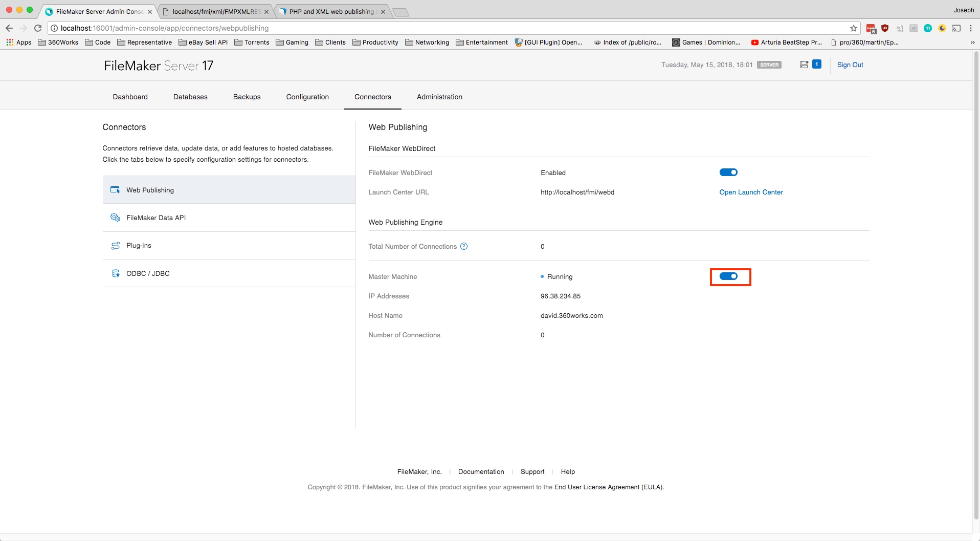Open the Networking bookmarks folder
The image size is (980, 541).
coord(427,42)
